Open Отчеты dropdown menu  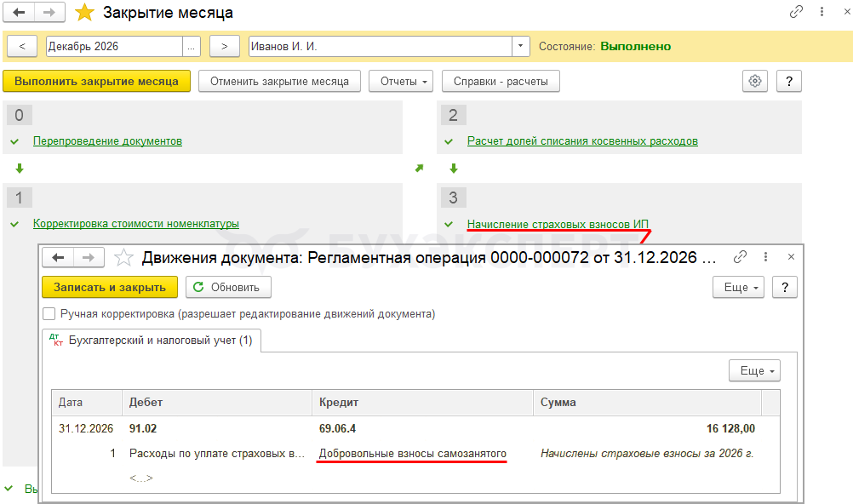pyautogui.click(x=401, y=81)
